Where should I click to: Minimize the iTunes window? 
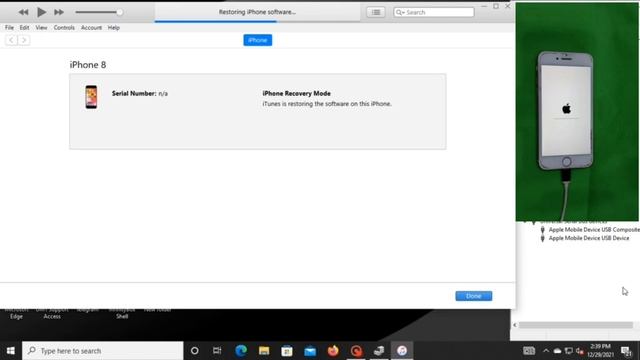coord(484,6)
